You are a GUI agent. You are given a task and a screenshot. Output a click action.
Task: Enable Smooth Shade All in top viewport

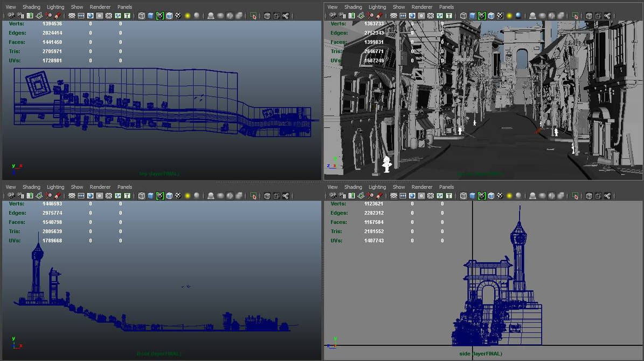point(151,16)
